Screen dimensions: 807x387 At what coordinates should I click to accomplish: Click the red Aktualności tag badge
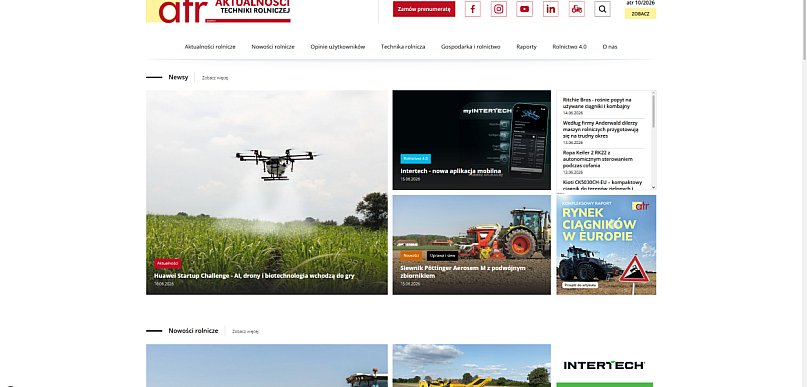pyautogui.click(x=168, y=263)
